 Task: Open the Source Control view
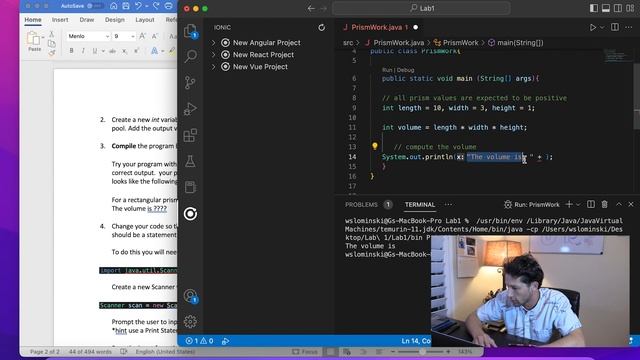coord(190,82)
